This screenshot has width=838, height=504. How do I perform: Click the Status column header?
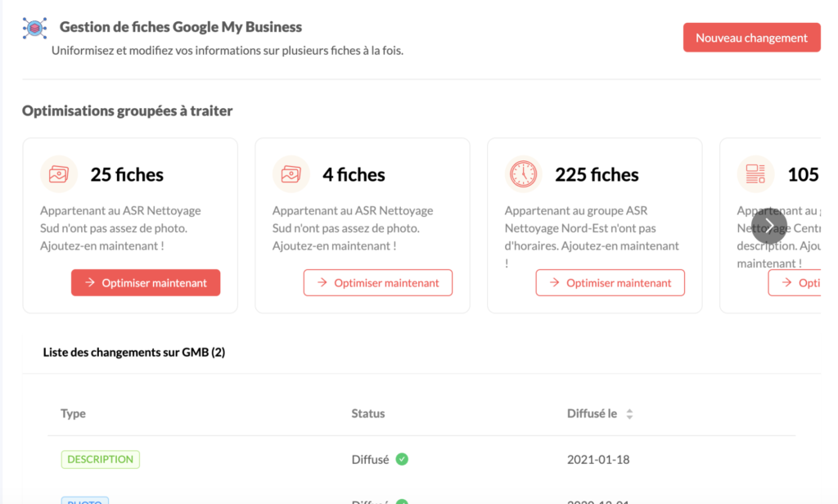(x=367, y=413)
